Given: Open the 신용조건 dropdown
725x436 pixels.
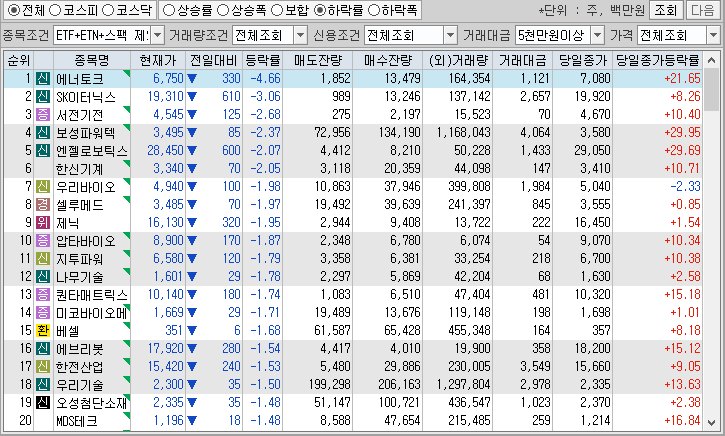Looking at the screenshot, I should pos(450,35).
